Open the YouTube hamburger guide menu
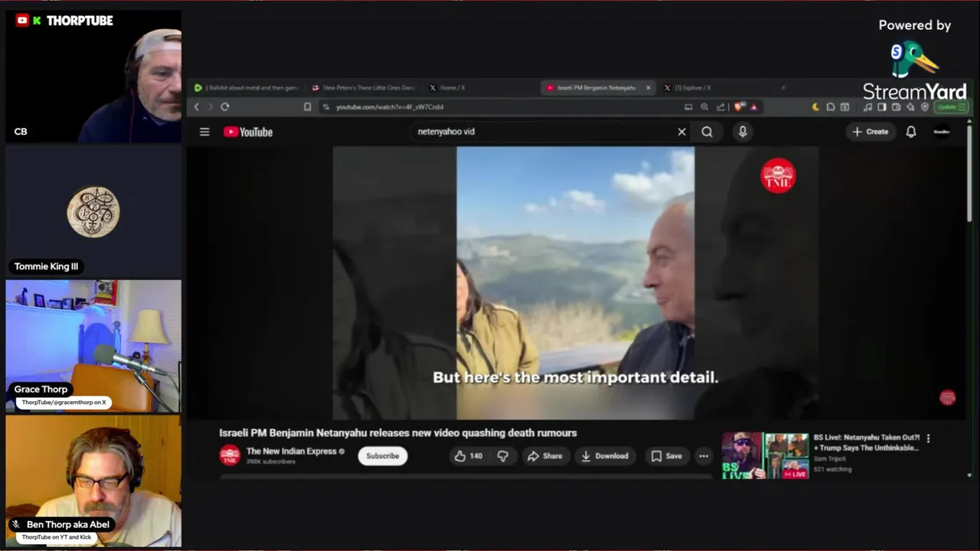 204,132
